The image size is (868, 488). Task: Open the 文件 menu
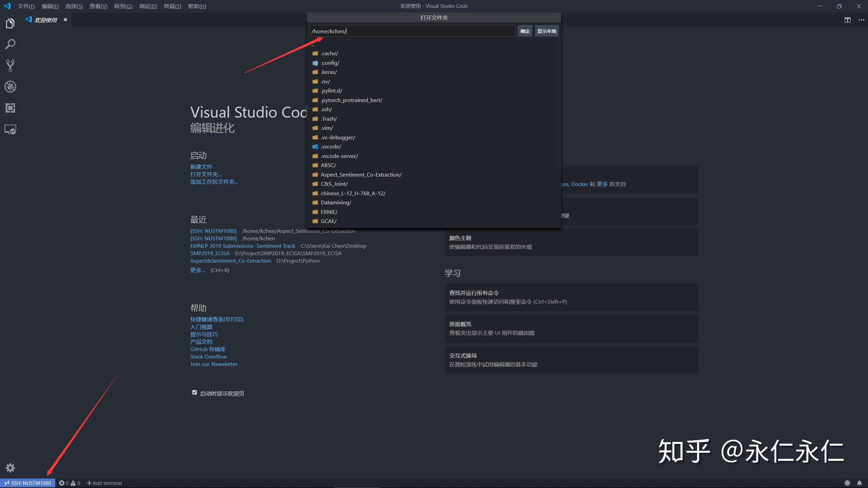[26, 6]
